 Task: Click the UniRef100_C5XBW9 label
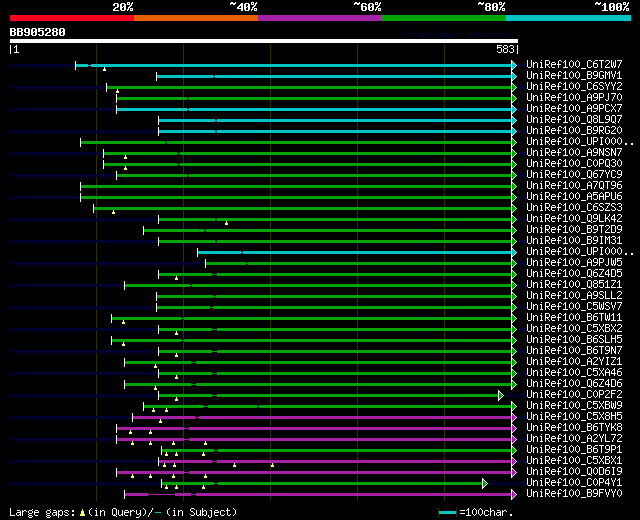(574, 406)
